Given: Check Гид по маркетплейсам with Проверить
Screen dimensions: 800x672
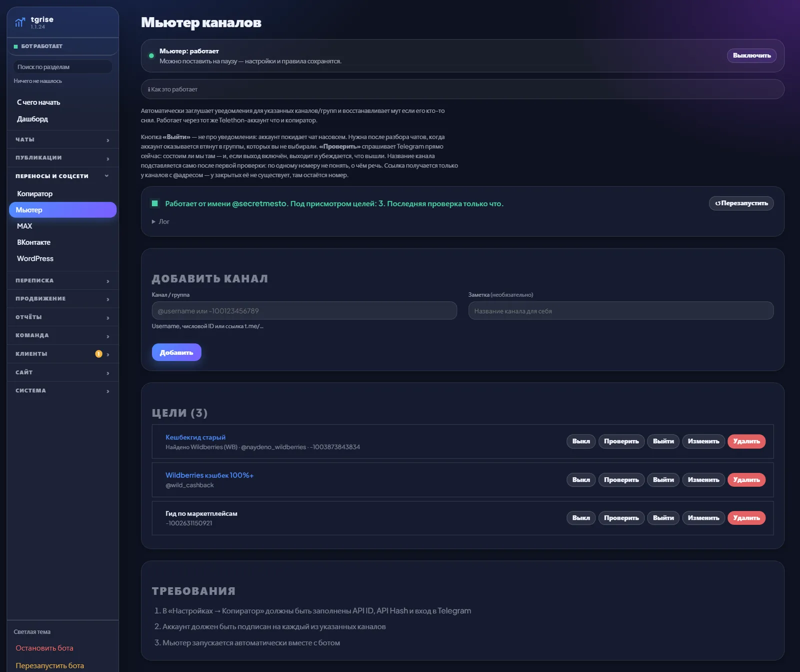Looking at the screenshot, I should [621, 518].
